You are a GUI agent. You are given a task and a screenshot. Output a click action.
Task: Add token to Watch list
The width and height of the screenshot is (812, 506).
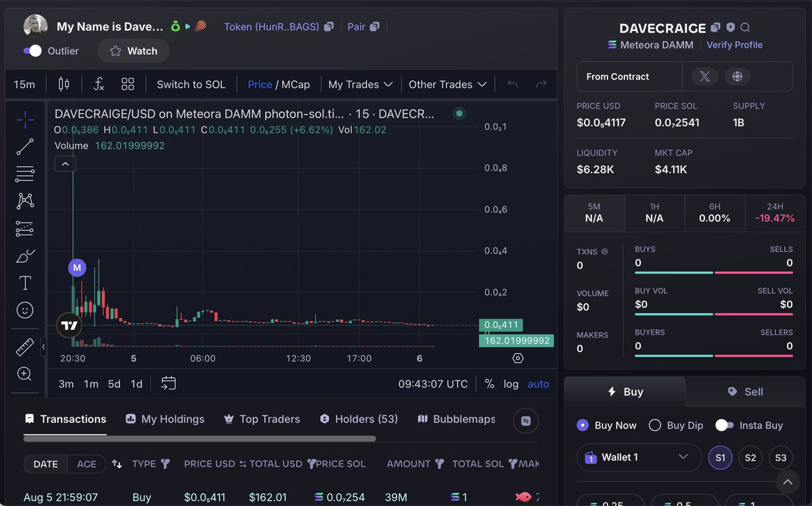(133, 51)
